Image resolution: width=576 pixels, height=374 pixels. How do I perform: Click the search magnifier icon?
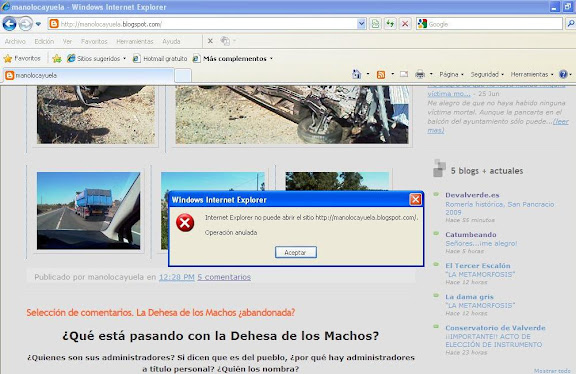point(570,24)
